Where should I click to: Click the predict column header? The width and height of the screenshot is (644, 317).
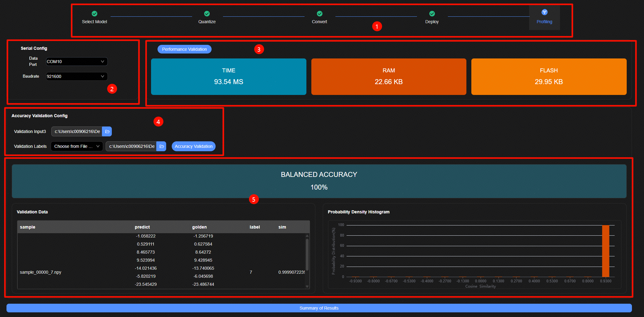[x=142, y=227]
